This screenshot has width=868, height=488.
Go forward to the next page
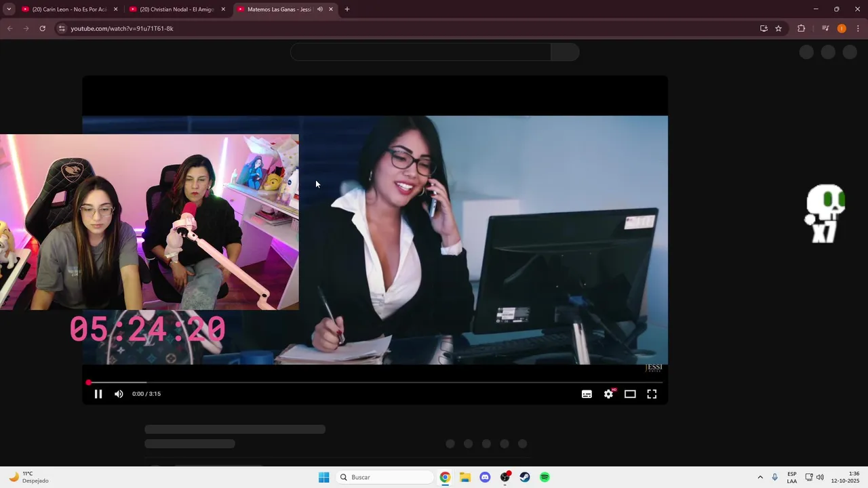pyautogui.click(x=26, y=28)
